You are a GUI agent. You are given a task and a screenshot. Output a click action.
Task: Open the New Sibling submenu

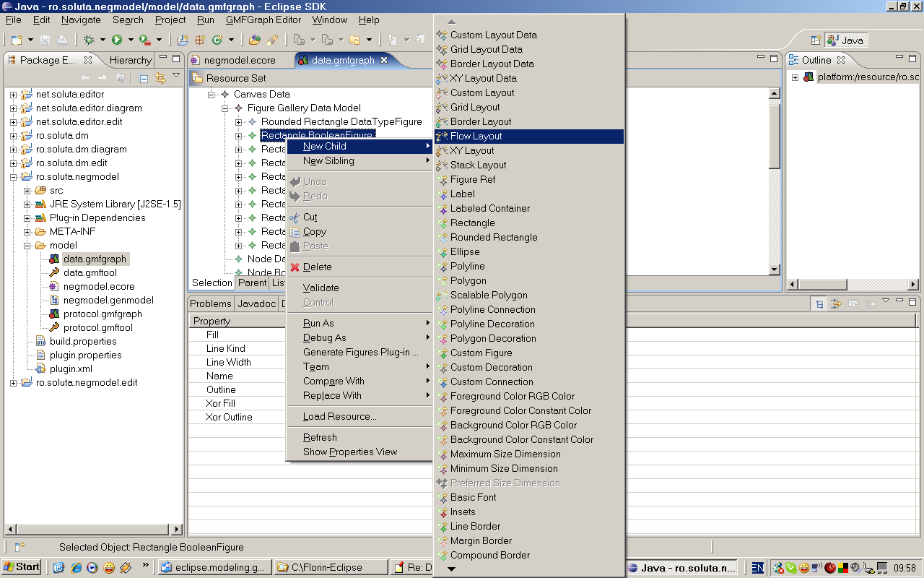pyautogui.click(x=359, y=161)
